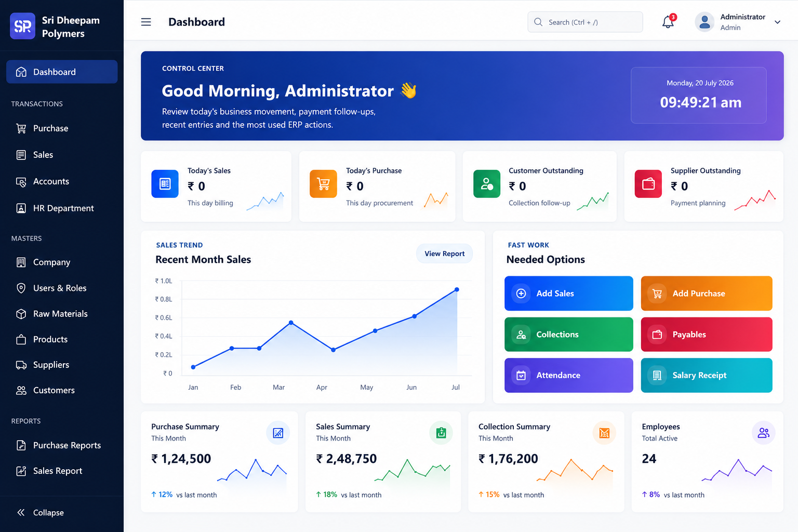The width and height of the screenshot is (798, 532).
Task: Click Customer Outstanding green person icon
Action: point(487,184)
